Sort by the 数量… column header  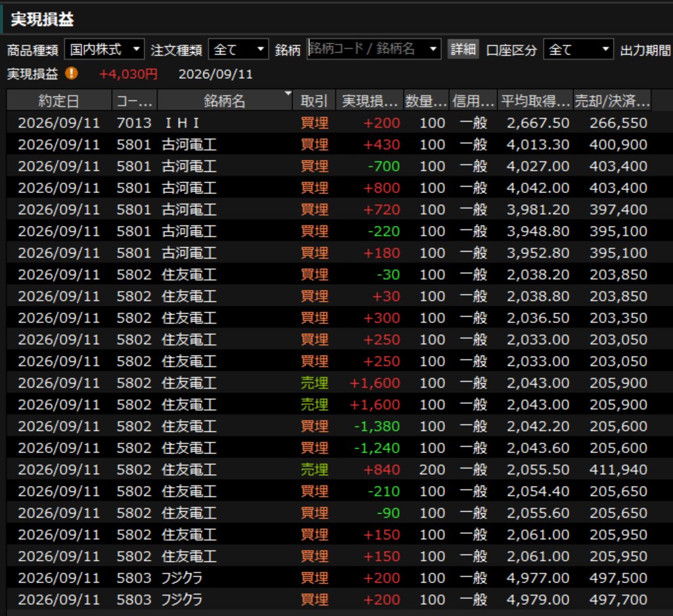point(426,101)
